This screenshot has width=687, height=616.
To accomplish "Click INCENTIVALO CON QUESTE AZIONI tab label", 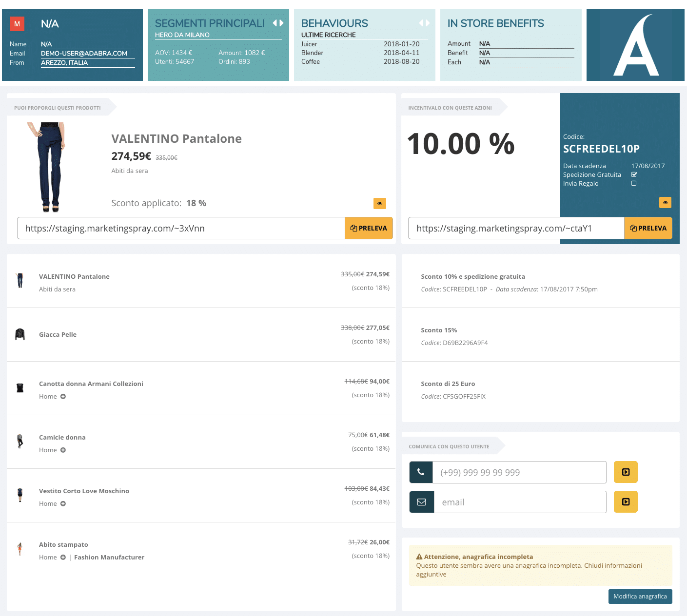I will pyautogui.click(x=450, y=108).
